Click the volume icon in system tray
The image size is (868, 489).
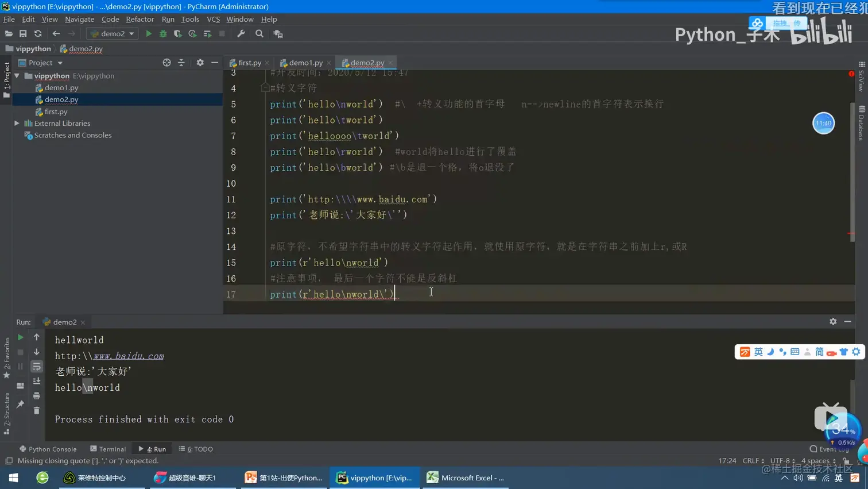pyautogui.click(x=798, y=478)
